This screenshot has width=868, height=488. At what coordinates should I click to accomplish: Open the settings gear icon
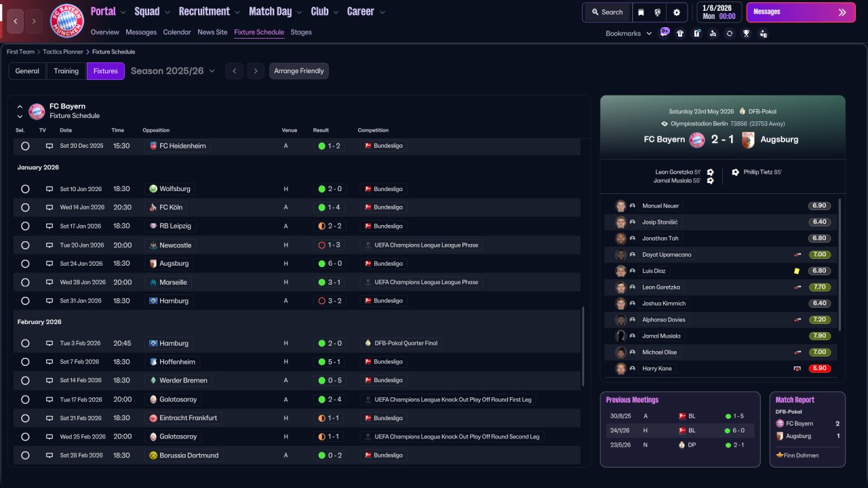coord(677,12)
